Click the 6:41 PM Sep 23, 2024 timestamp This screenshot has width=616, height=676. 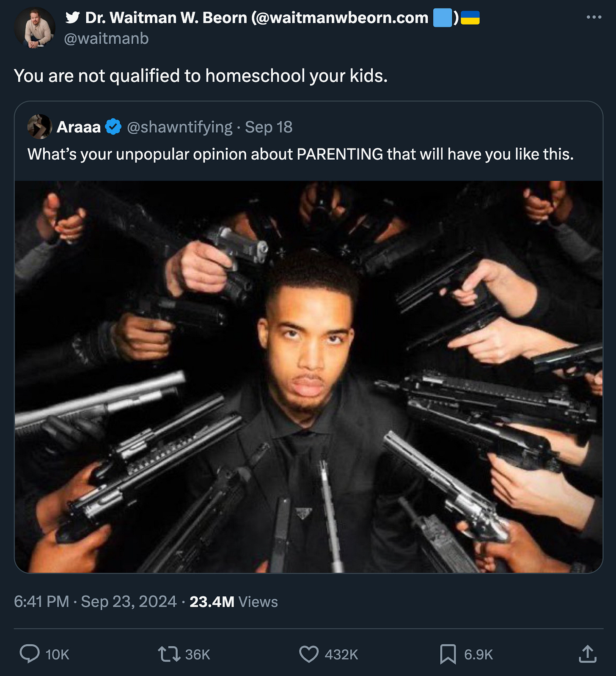coord(95,602)
